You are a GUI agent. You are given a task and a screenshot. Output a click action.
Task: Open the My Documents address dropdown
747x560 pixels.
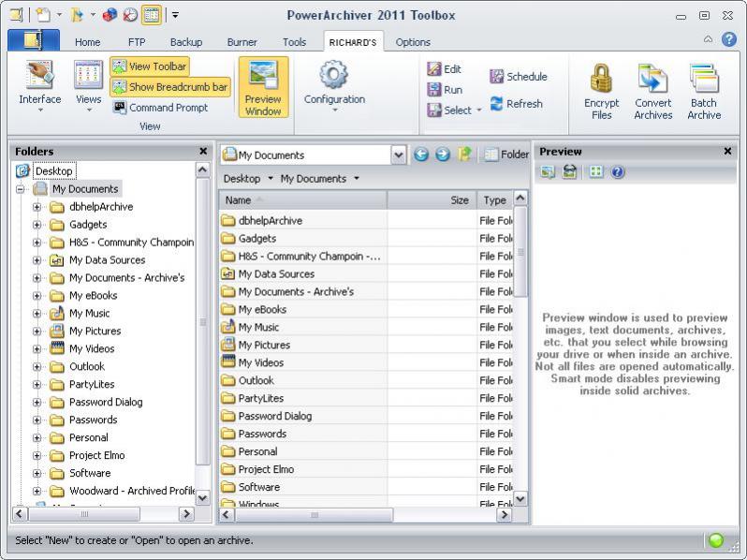coord(399,155)
